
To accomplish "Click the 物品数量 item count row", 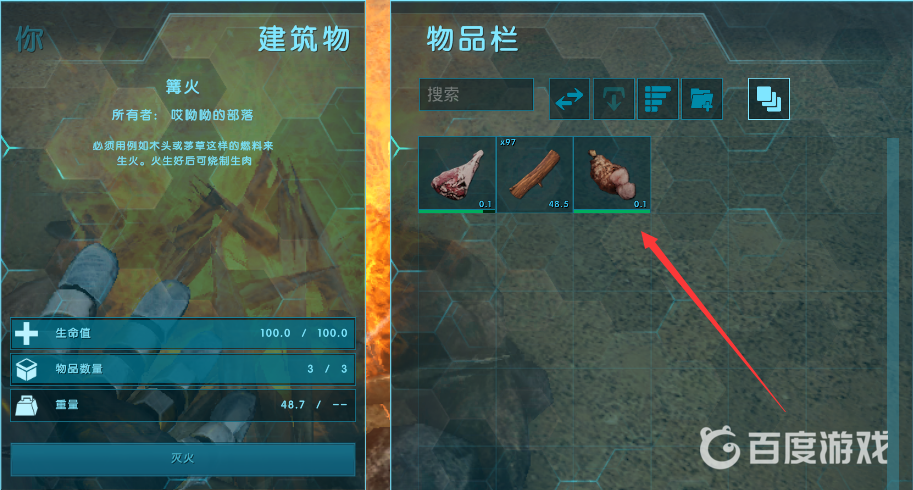I will pyautogui.click(x=183, y=369).
